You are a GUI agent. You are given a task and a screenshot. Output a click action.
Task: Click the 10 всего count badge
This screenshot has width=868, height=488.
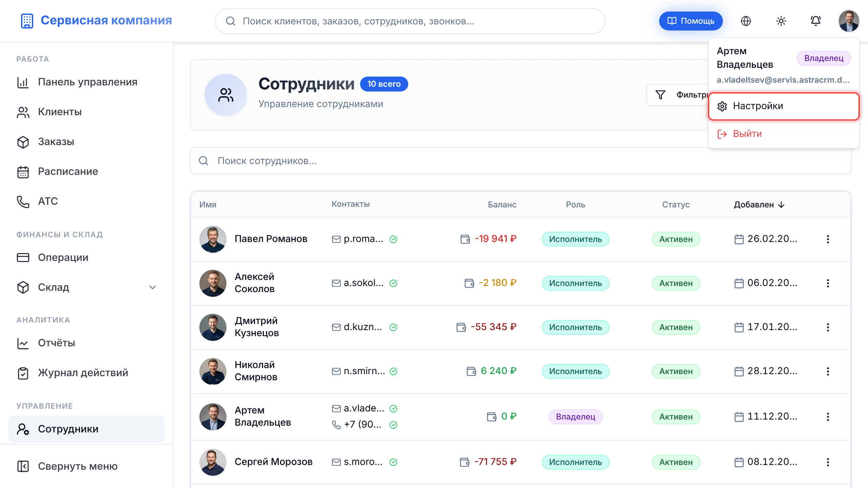384,84
